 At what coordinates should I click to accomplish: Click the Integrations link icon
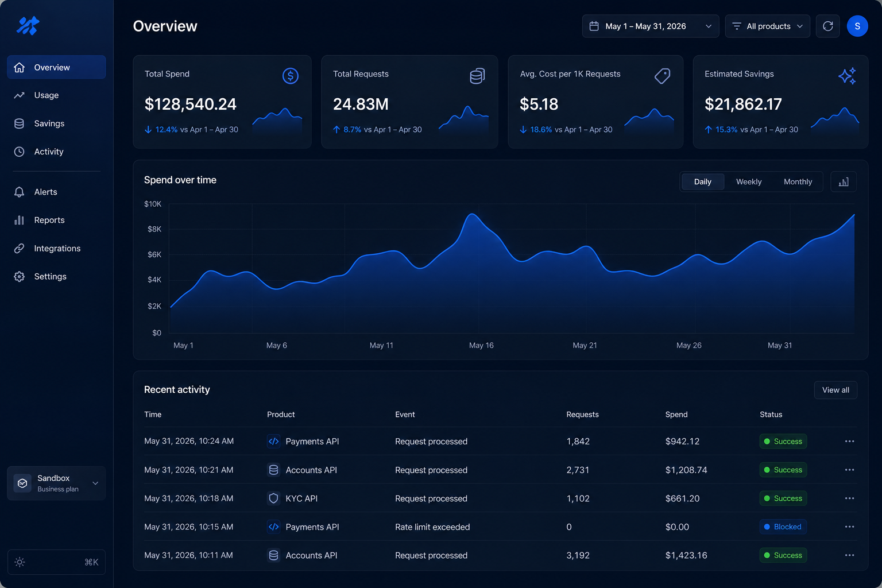20,248
